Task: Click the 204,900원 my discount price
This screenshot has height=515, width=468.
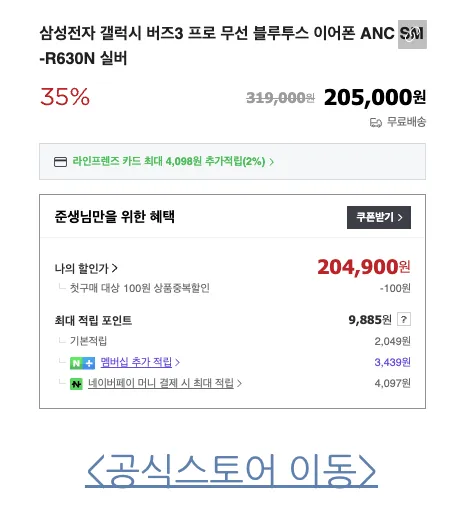Action: pos(364,267)
